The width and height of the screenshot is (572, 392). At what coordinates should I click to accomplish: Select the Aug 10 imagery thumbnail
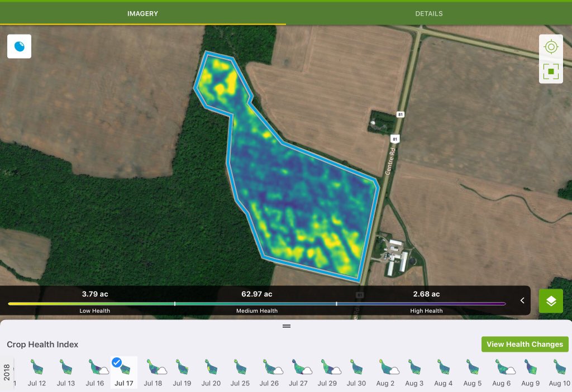coord(560,372)
